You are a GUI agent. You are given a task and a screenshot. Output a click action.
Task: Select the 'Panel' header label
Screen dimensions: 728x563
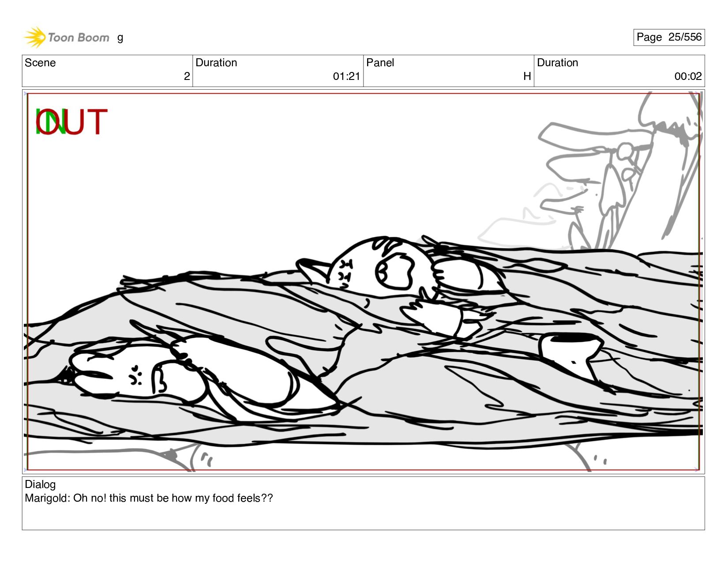[x=380, y=63]
